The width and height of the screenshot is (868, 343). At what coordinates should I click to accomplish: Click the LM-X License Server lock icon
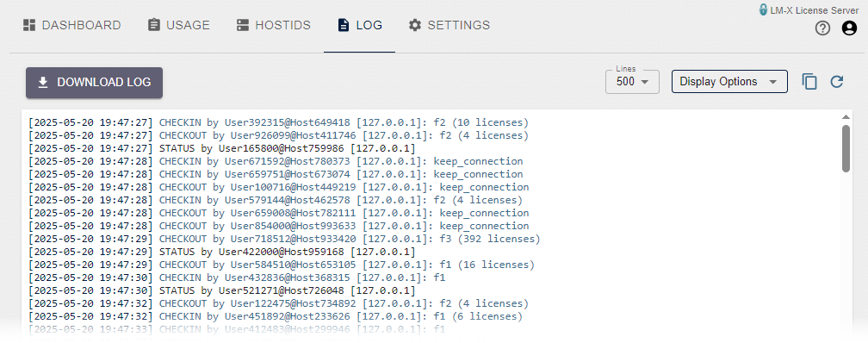(x=763, y=10)
